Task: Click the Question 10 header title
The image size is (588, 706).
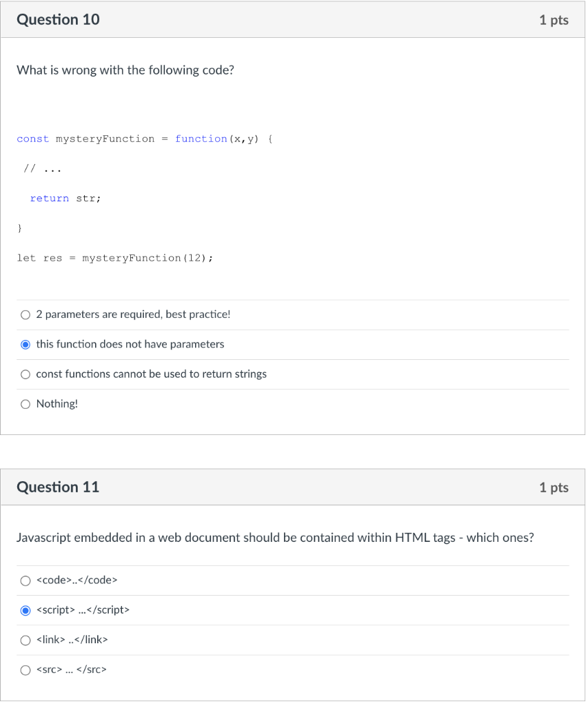Action: coord(58,20)
